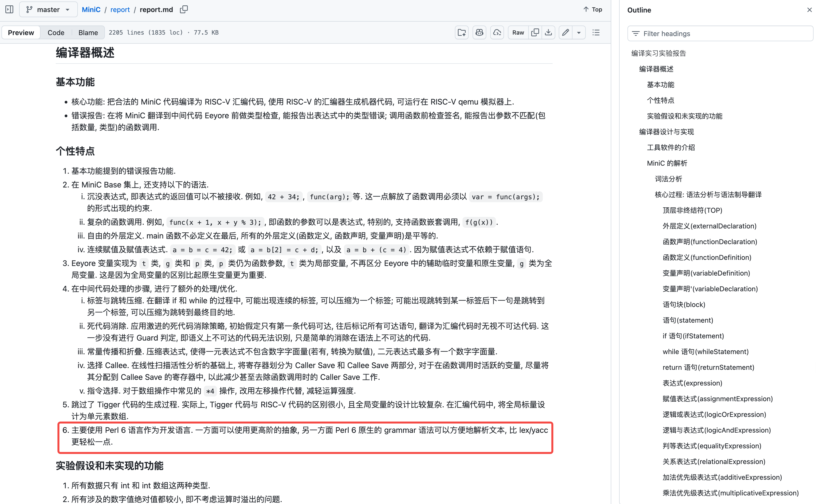816x504 pixels.
Task: Copy the file path icon beside report.md
Action: [184, 9]
